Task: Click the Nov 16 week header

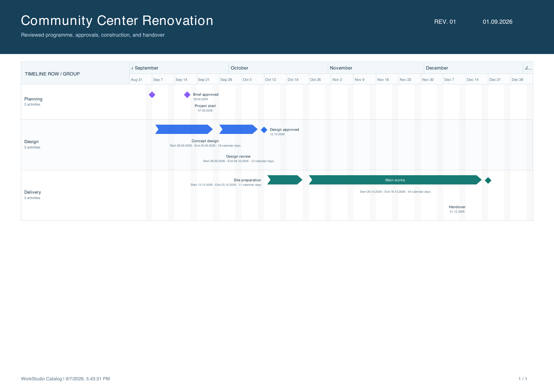Action: click(x=387, y=79)
